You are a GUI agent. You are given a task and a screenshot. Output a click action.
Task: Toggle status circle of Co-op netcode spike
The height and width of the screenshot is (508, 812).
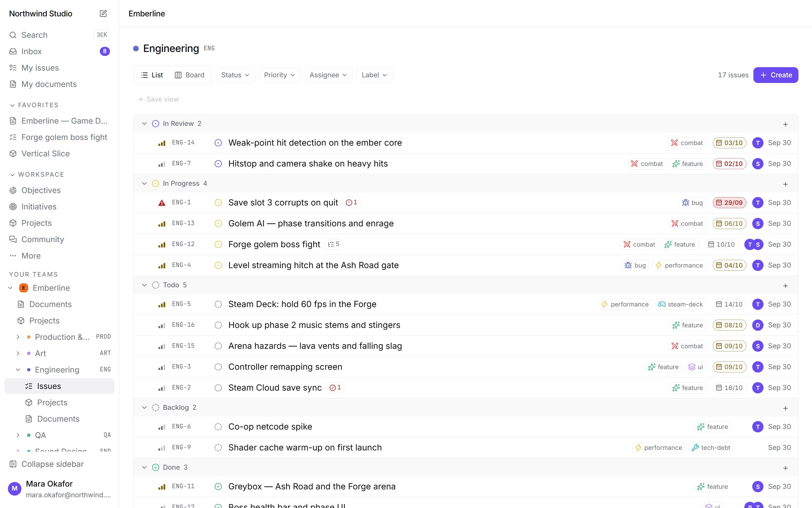(x=218, y=427)
